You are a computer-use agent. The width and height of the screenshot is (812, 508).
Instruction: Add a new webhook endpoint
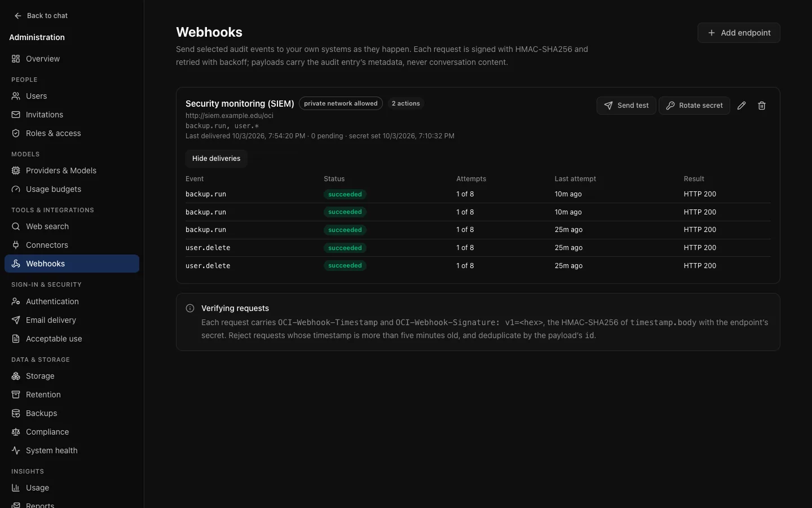tap(739, 33)
